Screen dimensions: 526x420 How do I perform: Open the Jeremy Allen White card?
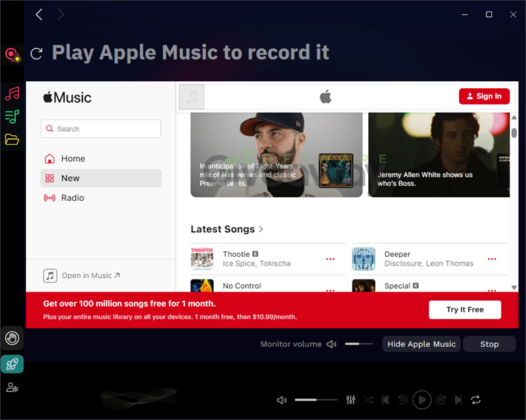point(439,155)
